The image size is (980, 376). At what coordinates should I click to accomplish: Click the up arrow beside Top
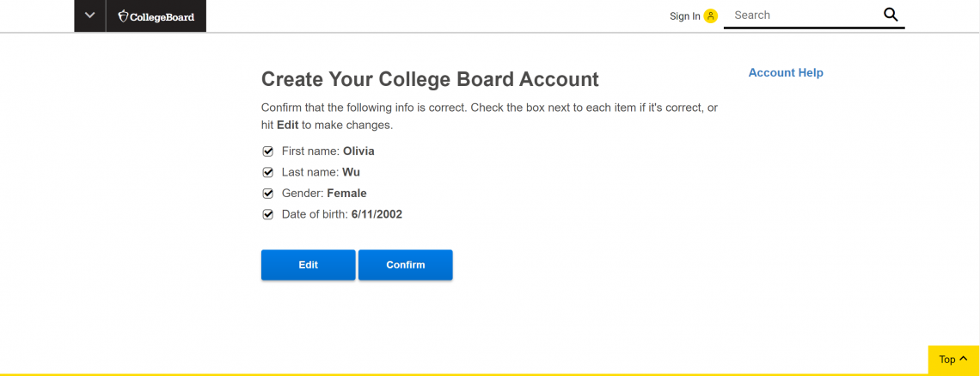[x=964, y=359]
